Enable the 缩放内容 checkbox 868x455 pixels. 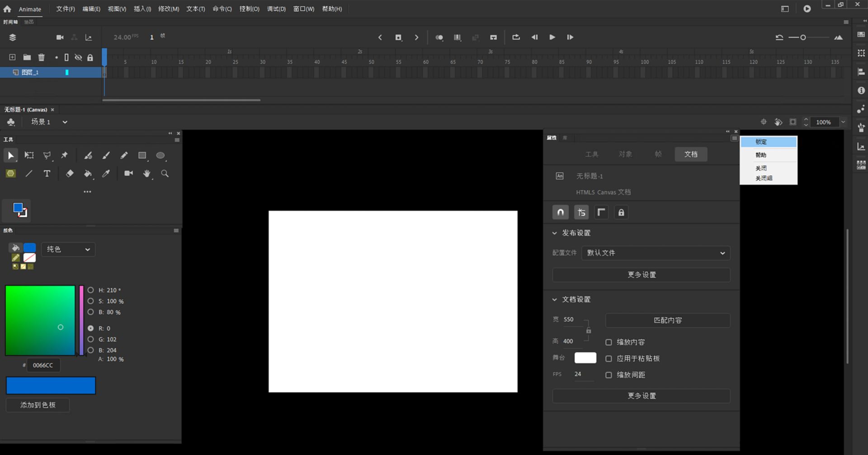point(609,342)
